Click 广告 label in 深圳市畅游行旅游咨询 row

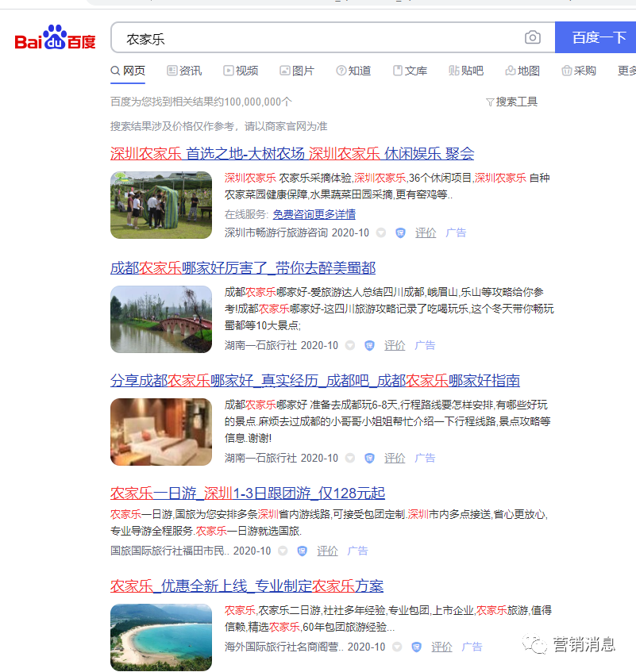tap(456, 232)
